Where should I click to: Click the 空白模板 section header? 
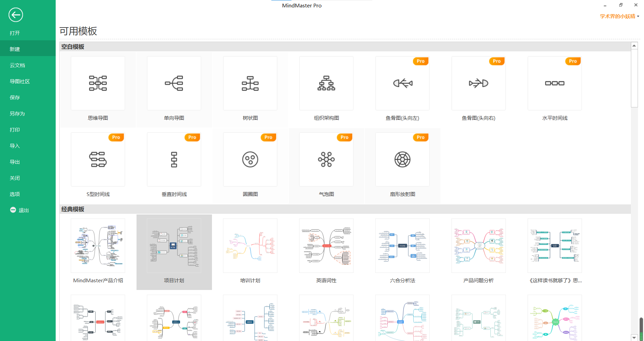345,47
